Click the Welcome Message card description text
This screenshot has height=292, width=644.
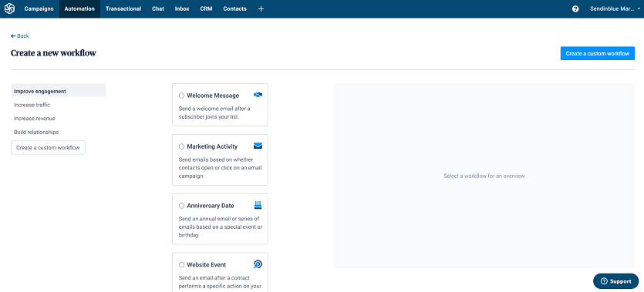click(214, 112)
